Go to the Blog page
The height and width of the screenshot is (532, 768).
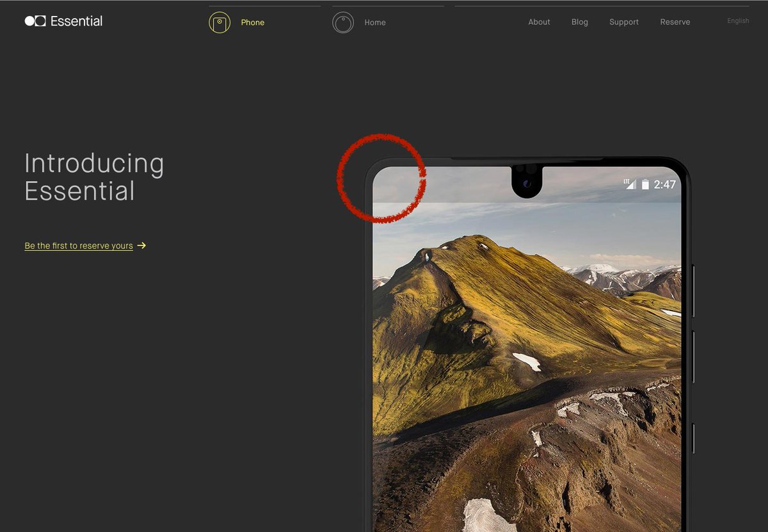tap(580, 22)
